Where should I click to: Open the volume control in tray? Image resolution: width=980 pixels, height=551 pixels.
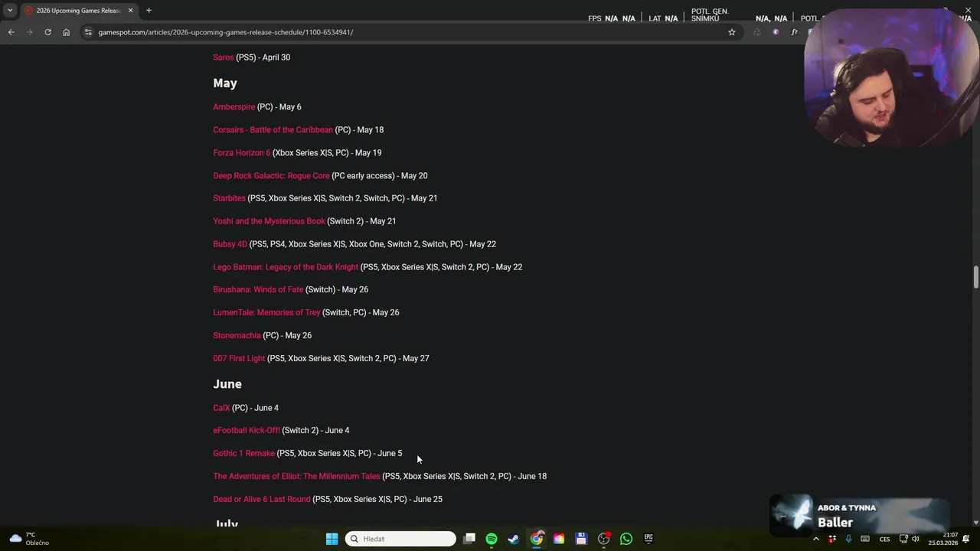[915, 539]
